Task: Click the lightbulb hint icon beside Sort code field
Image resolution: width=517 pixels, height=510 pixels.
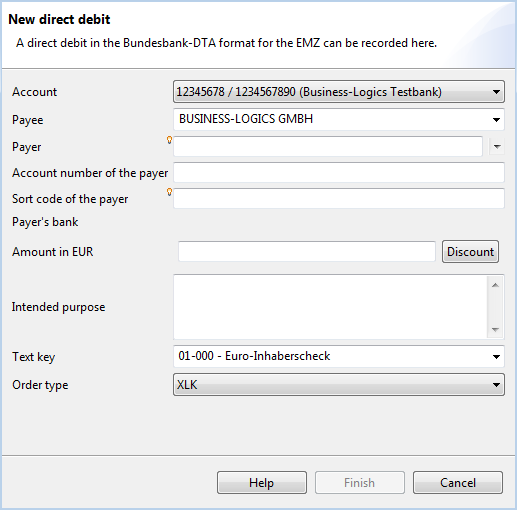Action: [x=169, y=192]
